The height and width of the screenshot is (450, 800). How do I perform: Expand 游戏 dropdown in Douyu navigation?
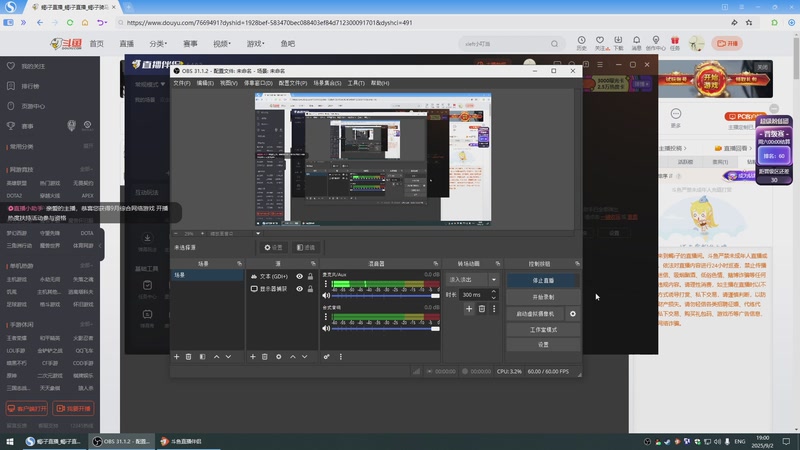pos(255,44)
